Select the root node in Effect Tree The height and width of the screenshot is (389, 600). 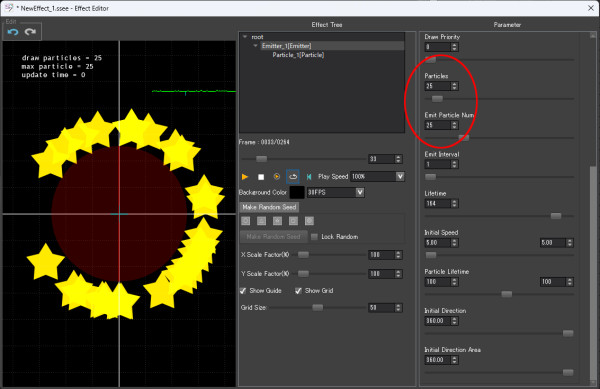[257, 37]
